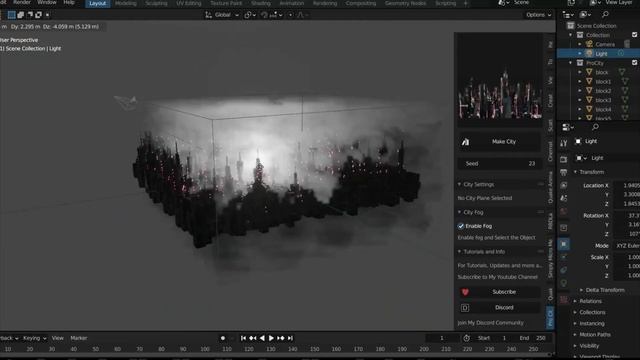The height and width of the screenshot is (360, 640).
Task: Open the properties editor search
Action: (x=596, y=127)
